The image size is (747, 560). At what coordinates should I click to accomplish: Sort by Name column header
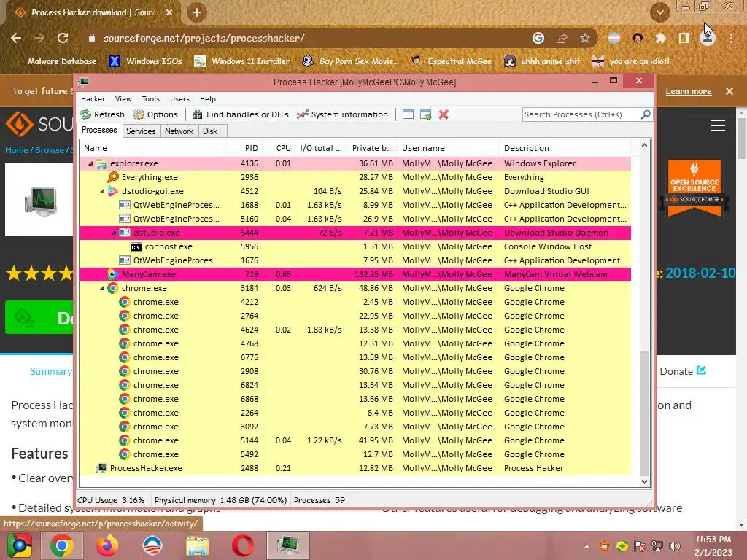152,148
